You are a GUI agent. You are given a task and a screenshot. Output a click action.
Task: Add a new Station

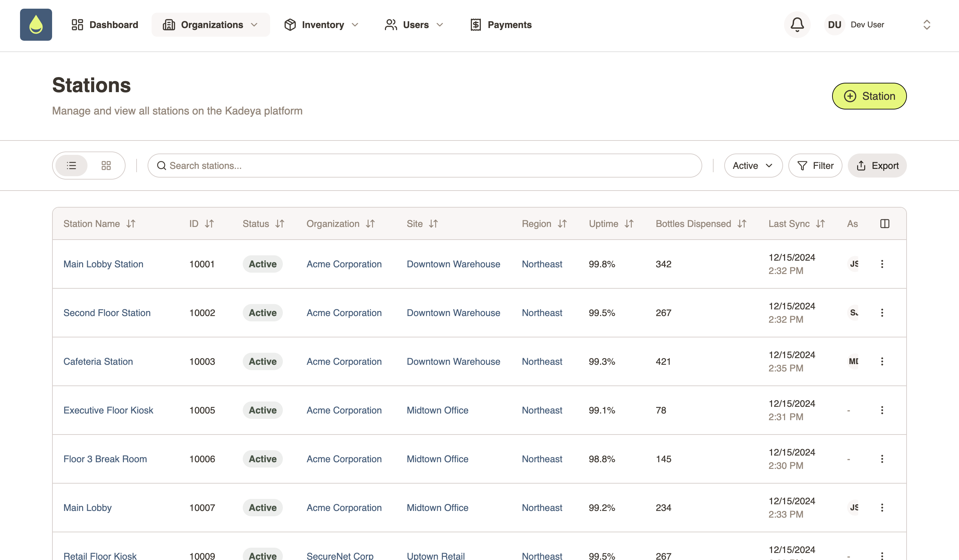tap(869, 96)
